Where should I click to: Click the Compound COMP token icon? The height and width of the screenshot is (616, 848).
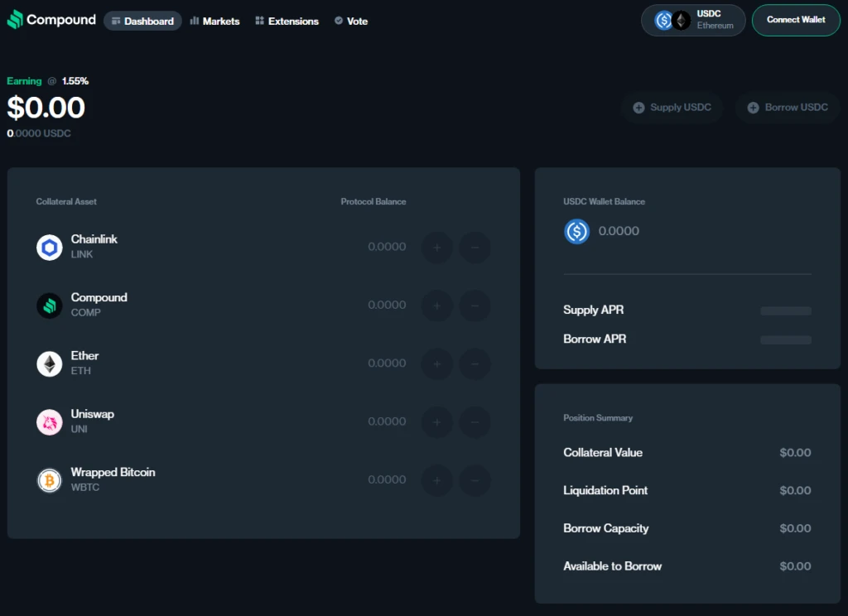(x=49, y=306)
